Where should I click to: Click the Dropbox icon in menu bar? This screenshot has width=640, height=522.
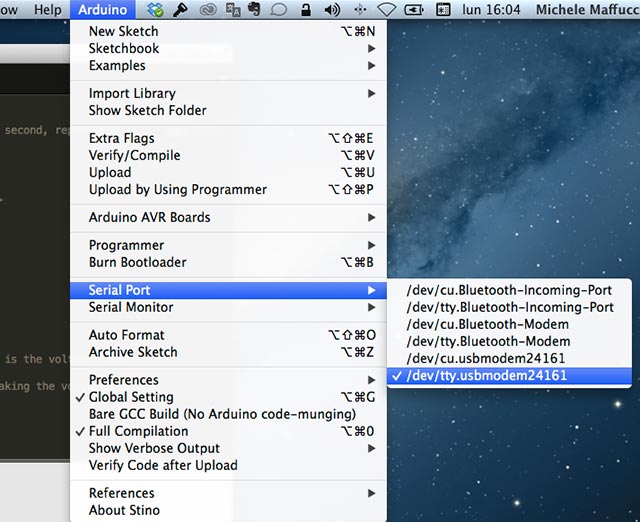tap(155, 10)
